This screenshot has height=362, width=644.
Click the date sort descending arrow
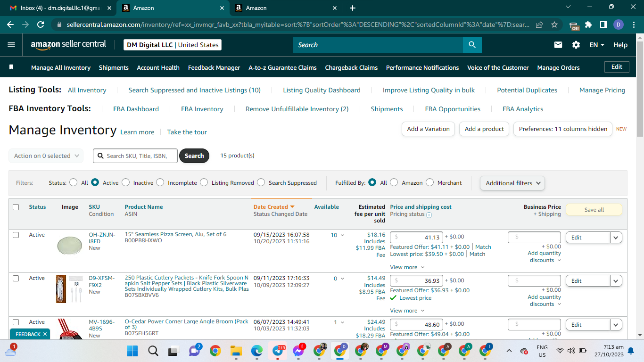(x=292, y=207)
